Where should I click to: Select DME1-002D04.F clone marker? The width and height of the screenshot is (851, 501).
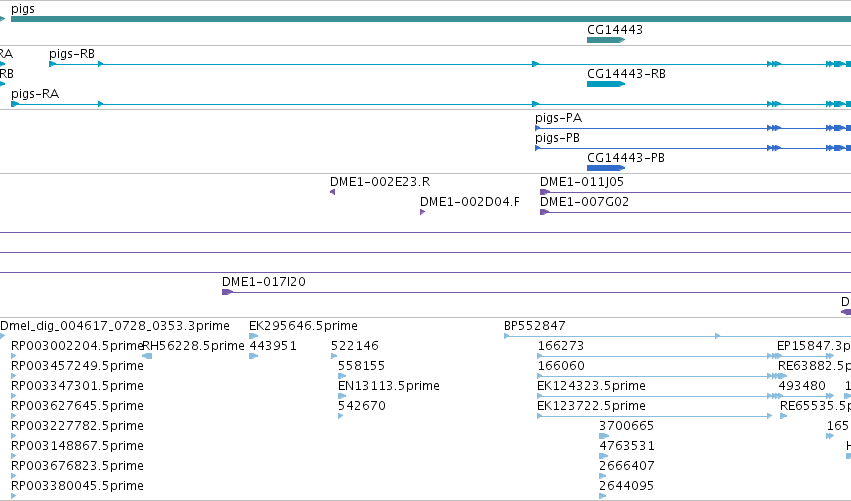[x=422, y=212]
